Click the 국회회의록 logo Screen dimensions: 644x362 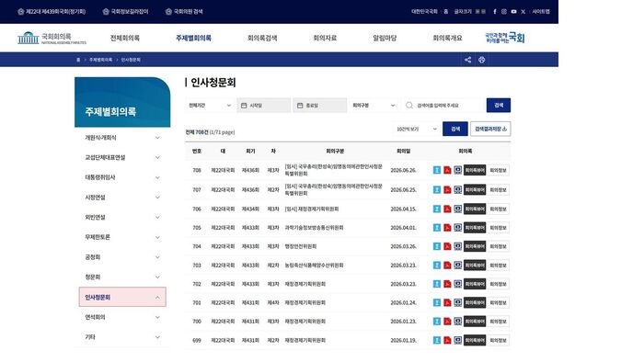coord(52,38)
